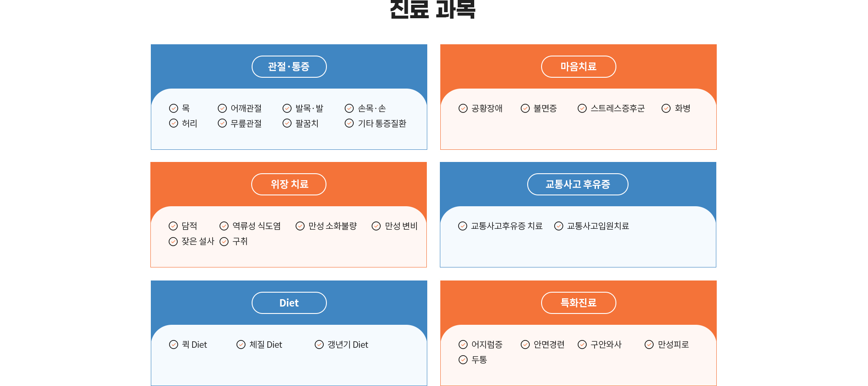Go to the 역류성 식도염 item
Image resolution: width=868 pixels, height=386 pixels.
(256, 226)
